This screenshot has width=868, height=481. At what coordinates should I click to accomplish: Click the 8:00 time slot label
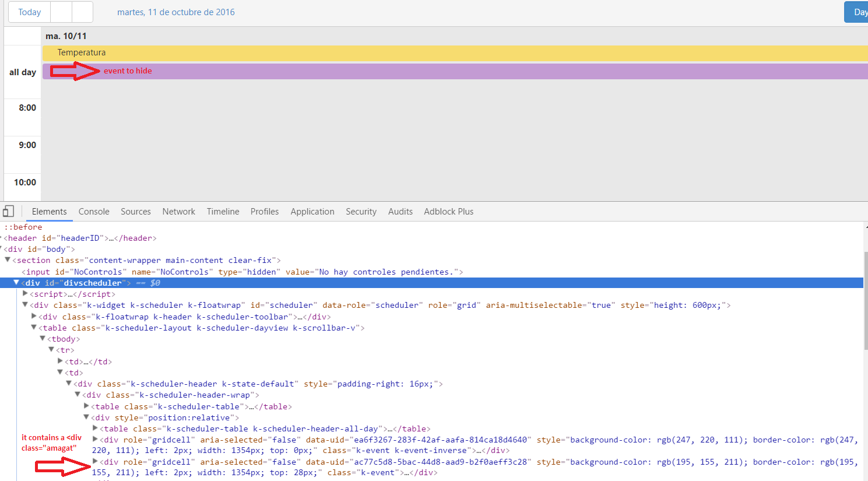(27, 108)
